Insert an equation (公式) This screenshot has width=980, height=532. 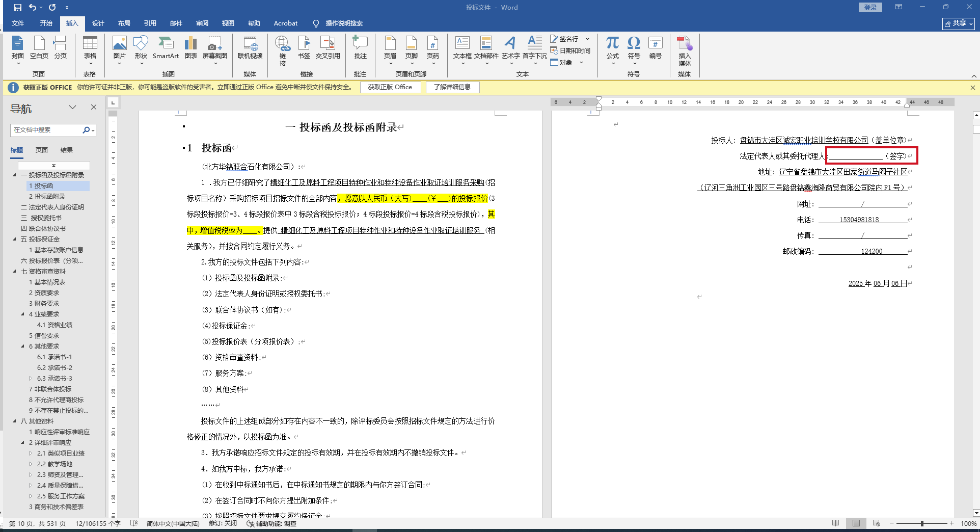(x=613, y=50)
